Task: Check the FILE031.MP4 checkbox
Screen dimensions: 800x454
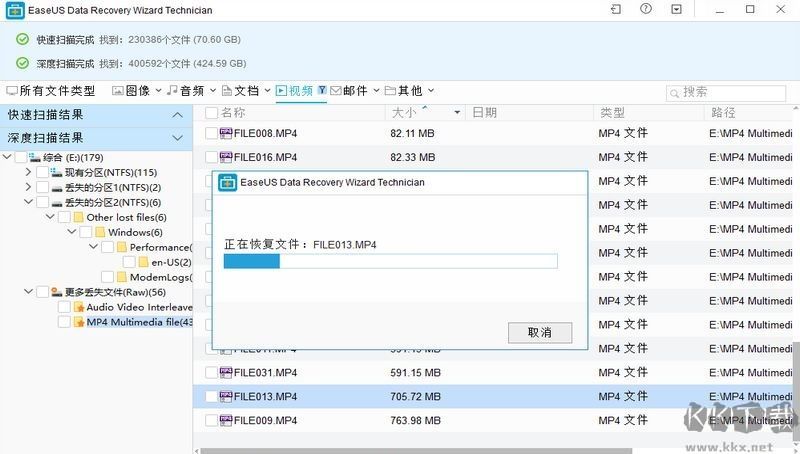Action: (x=211, y=372)
